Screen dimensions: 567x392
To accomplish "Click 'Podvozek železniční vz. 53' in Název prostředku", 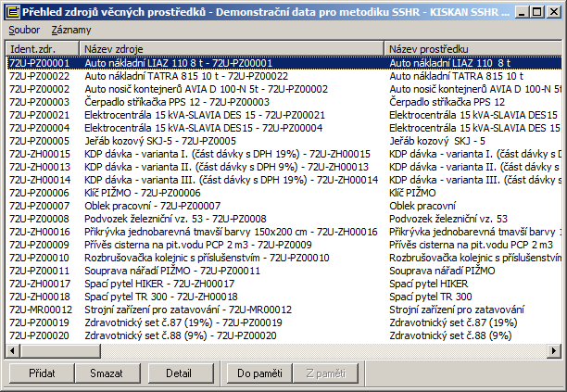I will 448,219.
